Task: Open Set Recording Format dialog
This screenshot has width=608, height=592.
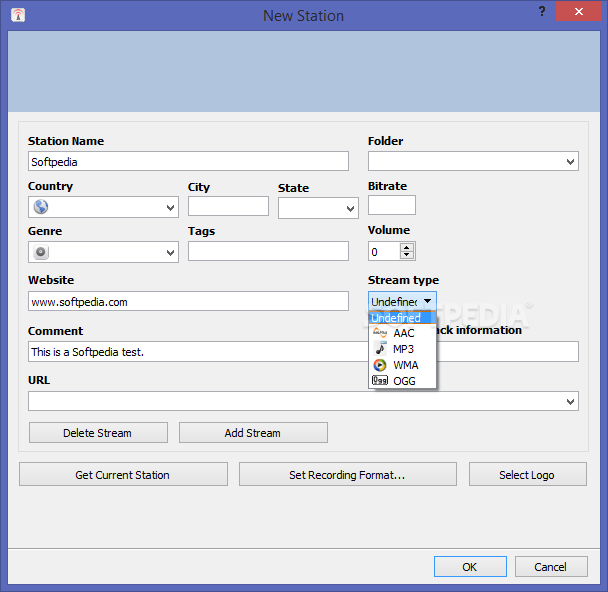Action: [x=347, y=474]
